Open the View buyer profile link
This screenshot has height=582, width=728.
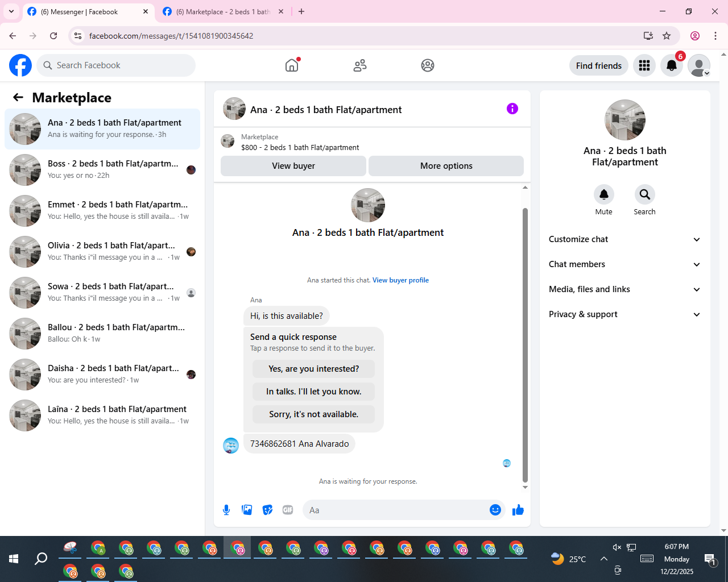tap(400, 280)
